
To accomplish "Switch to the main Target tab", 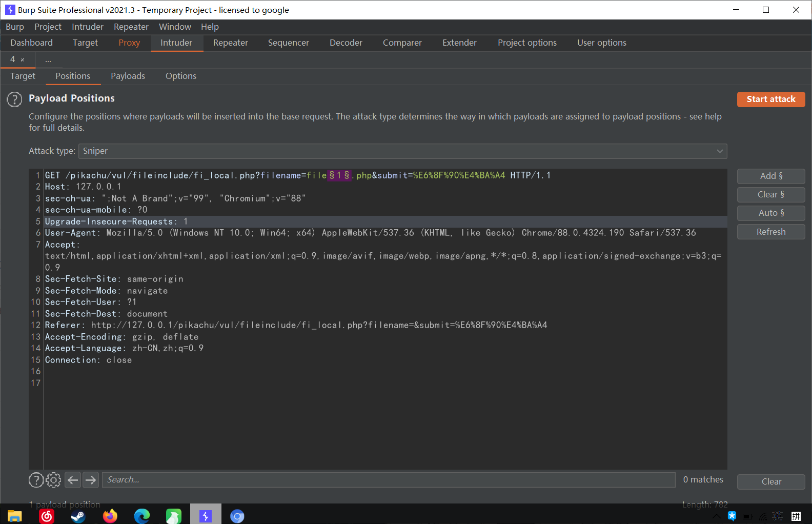I will coord(85,43).
